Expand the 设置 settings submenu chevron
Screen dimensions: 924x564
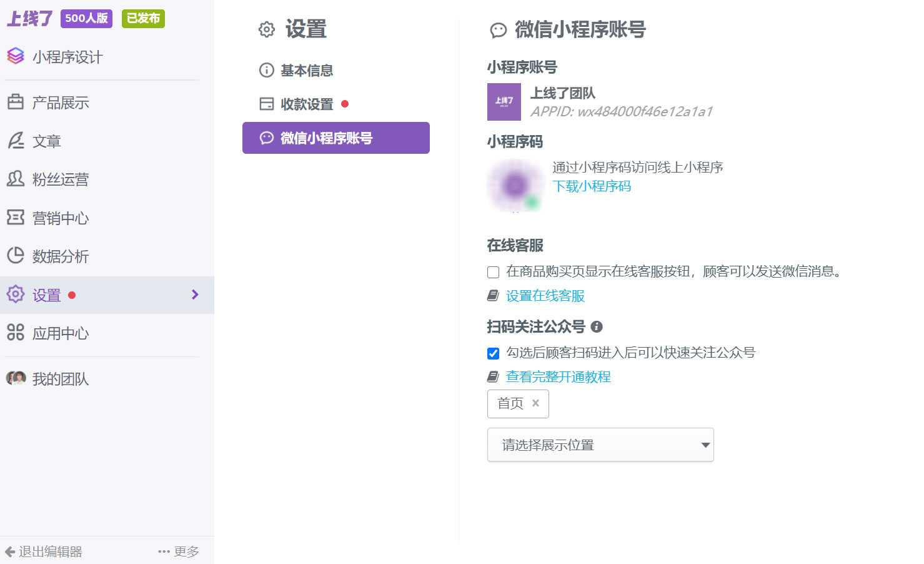(x=194, y=295)
